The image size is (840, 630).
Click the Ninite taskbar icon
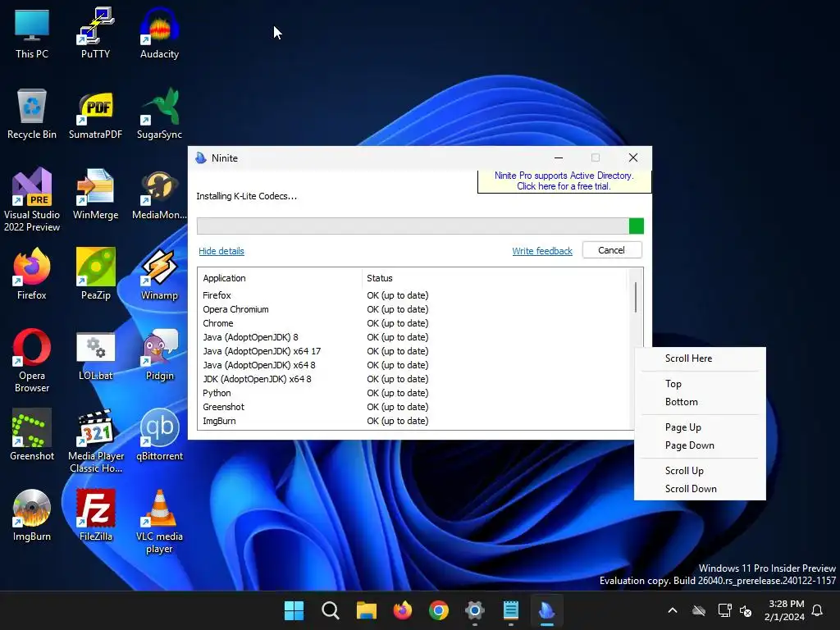547,610
